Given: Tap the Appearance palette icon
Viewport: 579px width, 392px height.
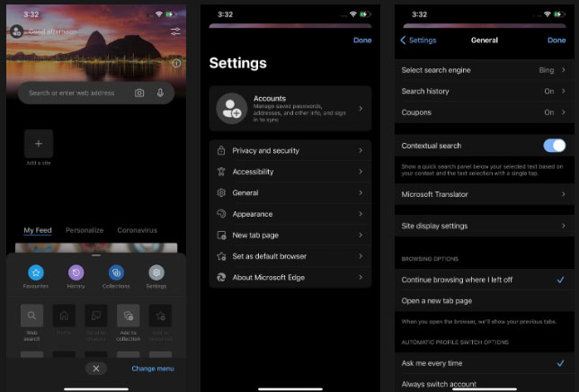Looking at the screenshot, I should 221,214.
